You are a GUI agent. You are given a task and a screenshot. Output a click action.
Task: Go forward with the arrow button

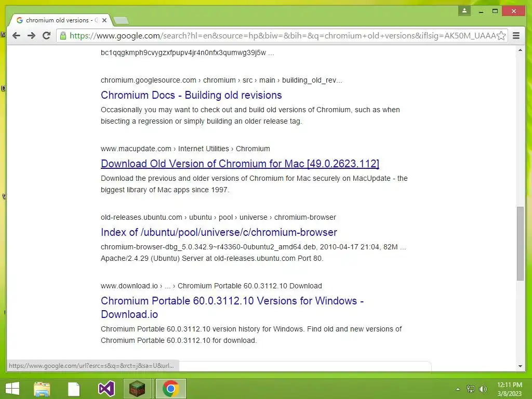click(x=31, y=36)
